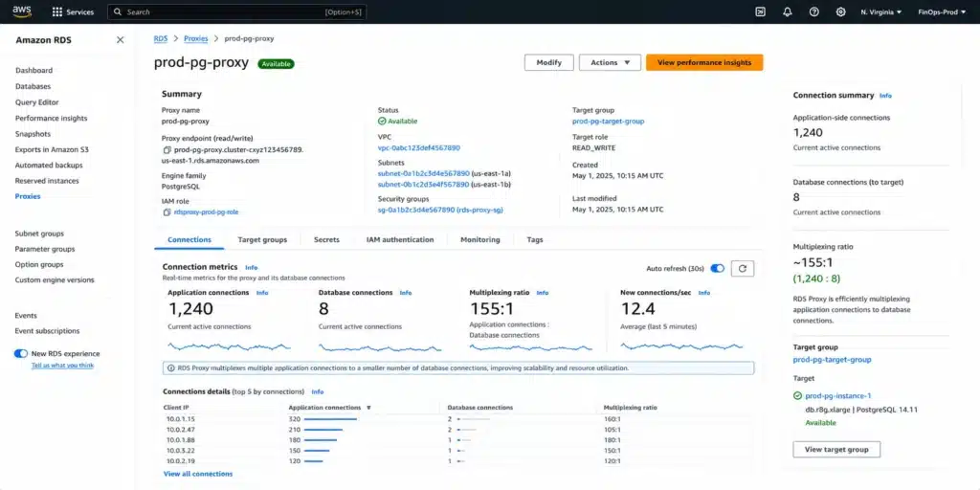Open the help question mark icon
The height and width of the screenshot is (490, 980).
click(813, 11)
